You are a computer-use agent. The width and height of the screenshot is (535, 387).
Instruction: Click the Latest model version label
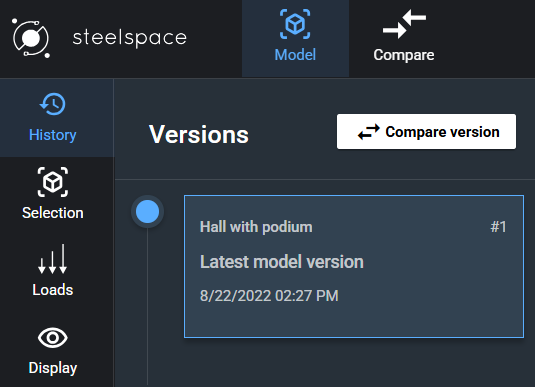coord(282,262)
